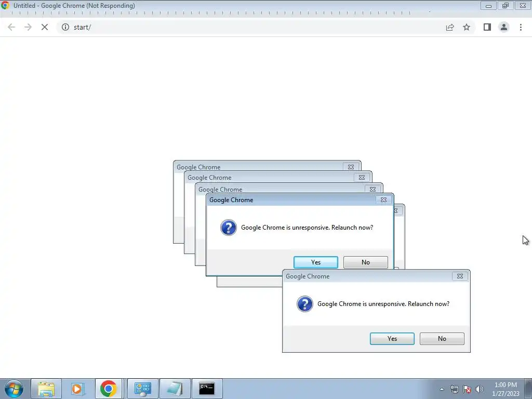Click the network status tray icon
Screen dimensions: 532x399
tap(454, 389)
